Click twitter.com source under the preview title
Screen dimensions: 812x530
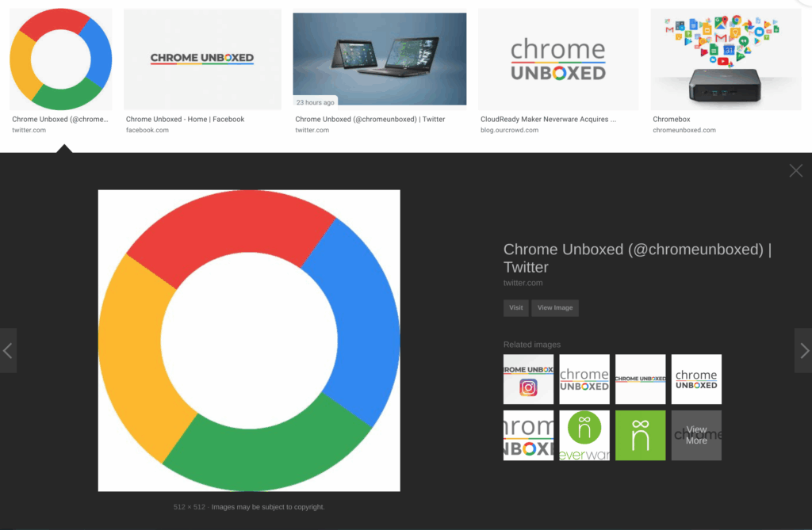[523, 283]
